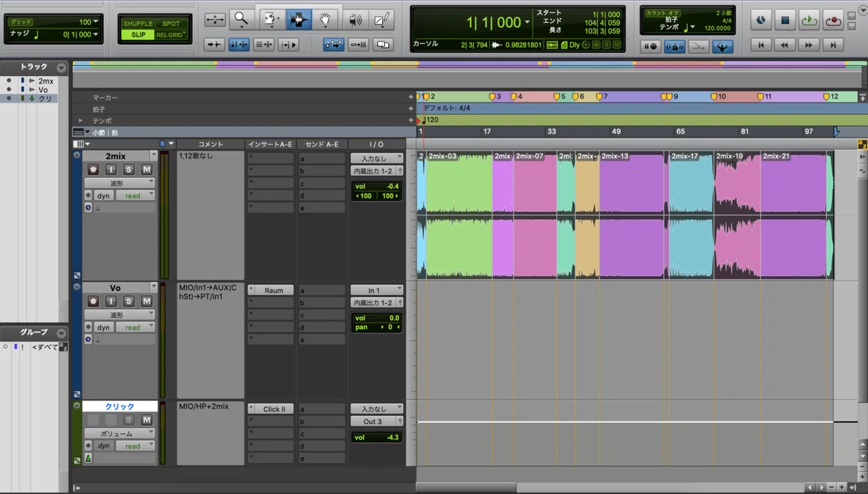This screenshot has width=868, height=494.
Task: Open nudge value dropdown
Action: [x=95, y=34]
